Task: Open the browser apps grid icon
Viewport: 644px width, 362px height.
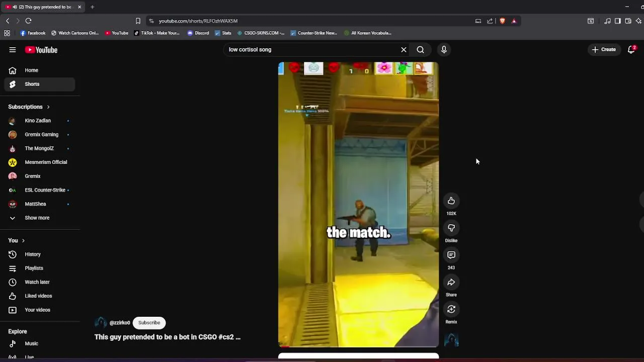Action: [7, 33]
